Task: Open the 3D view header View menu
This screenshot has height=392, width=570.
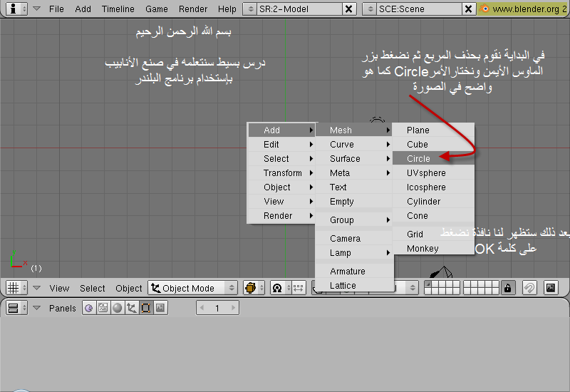Action: [x=59, y=288]
